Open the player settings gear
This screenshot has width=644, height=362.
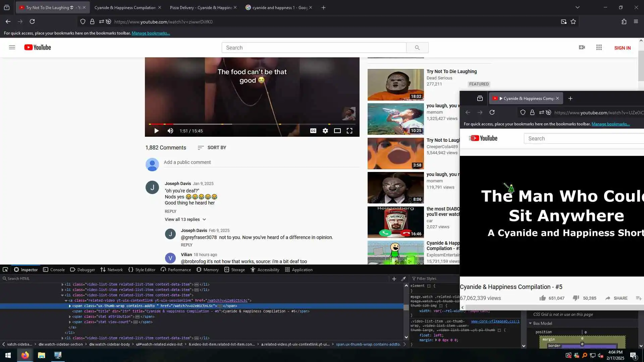point(325,131)
